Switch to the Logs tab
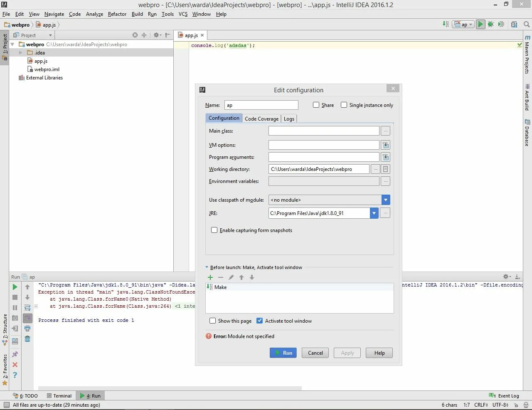Screen dimensions: 532x410 pyautogui.click(x=289, y=119)
